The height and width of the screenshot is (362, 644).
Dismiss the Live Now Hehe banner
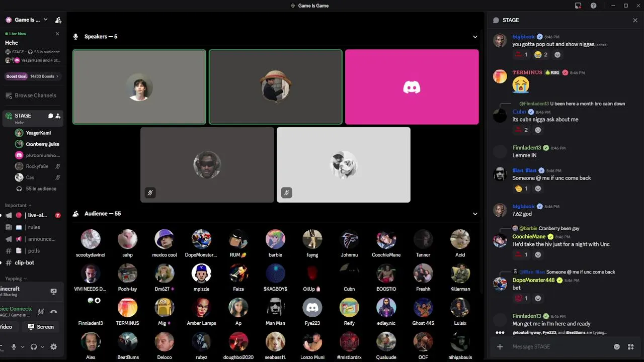point(57,34)
